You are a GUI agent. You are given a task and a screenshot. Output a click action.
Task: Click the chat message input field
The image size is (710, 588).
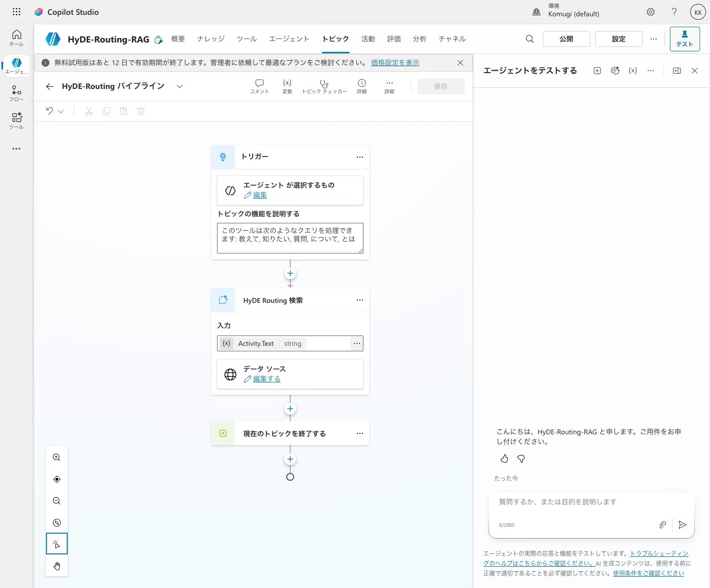coord(591,502)
